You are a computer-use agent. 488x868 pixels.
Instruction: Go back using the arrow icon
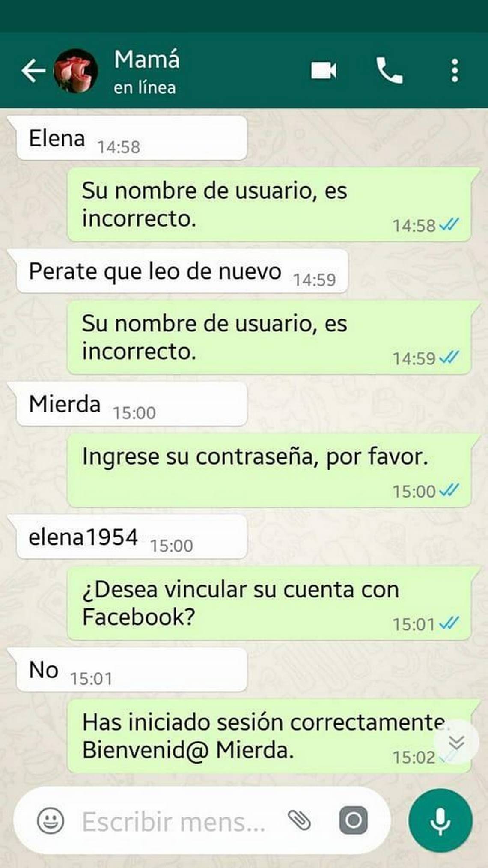click(x=33, y=71)
